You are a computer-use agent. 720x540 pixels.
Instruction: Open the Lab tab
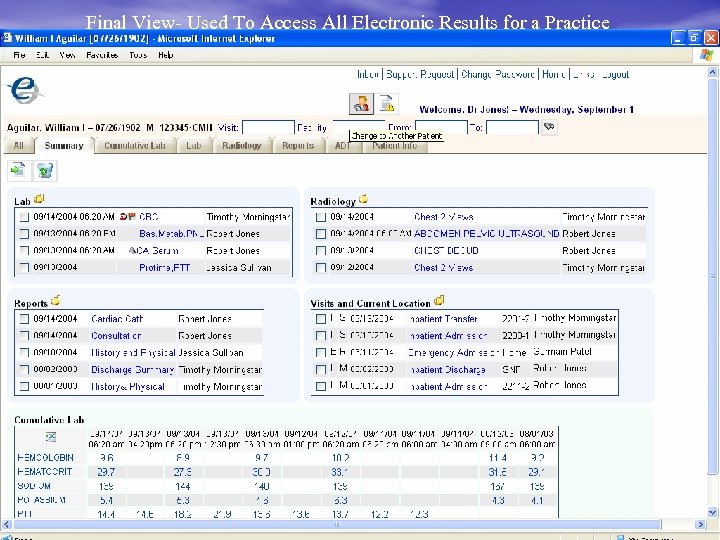(x=194, y=146)
